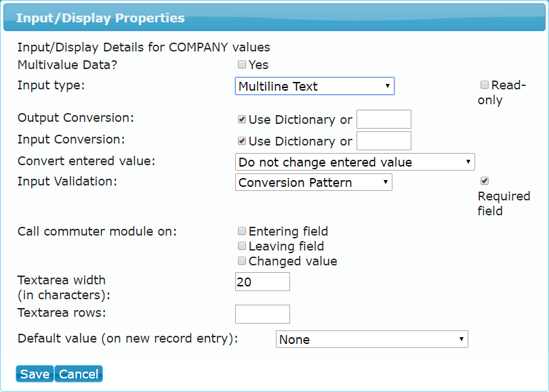Save the Input/Display properties

pos(35,374)
